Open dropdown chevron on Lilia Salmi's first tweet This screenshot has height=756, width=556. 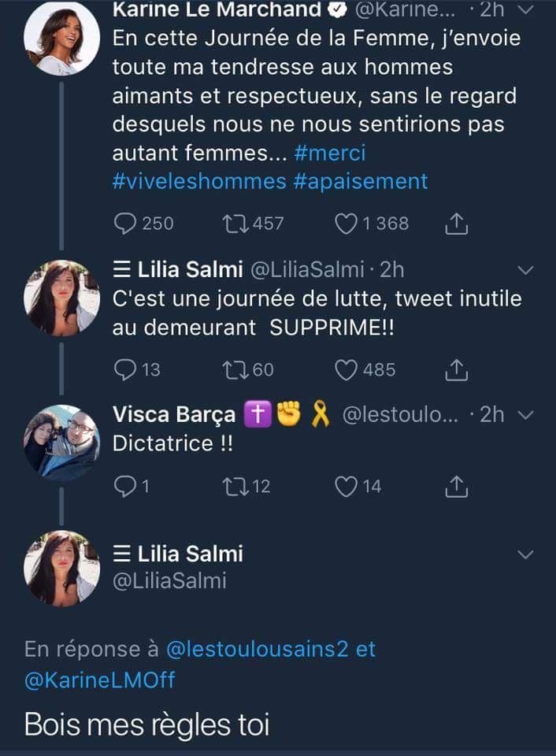click(526, 270)
